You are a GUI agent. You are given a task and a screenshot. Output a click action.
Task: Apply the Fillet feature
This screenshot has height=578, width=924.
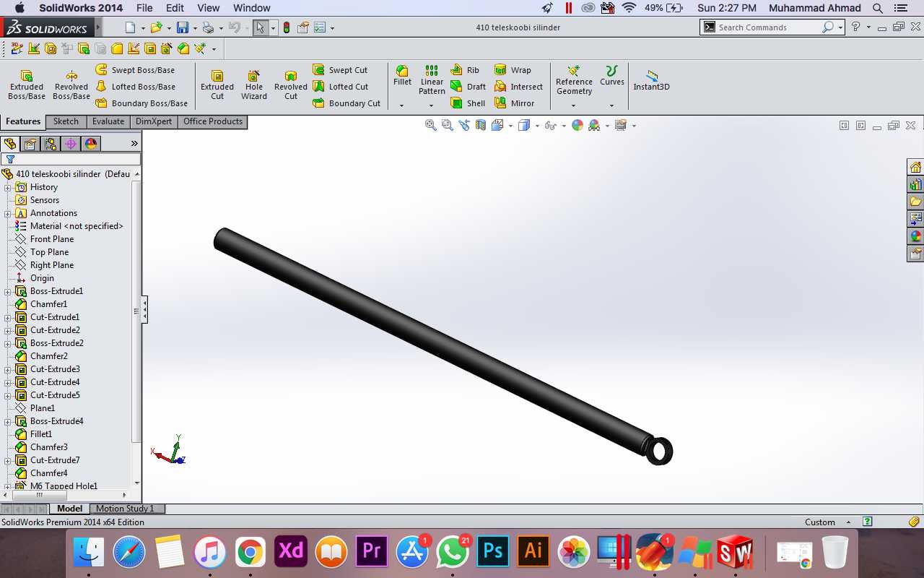pyautogui.click(x=402, y=76)
